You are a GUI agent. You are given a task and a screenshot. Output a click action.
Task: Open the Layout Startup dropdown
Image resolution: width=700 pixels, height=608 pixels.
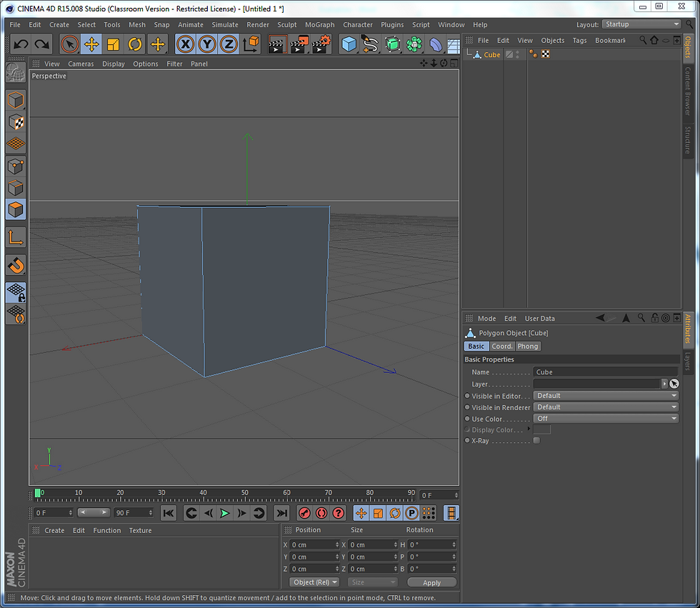[641, 24]
